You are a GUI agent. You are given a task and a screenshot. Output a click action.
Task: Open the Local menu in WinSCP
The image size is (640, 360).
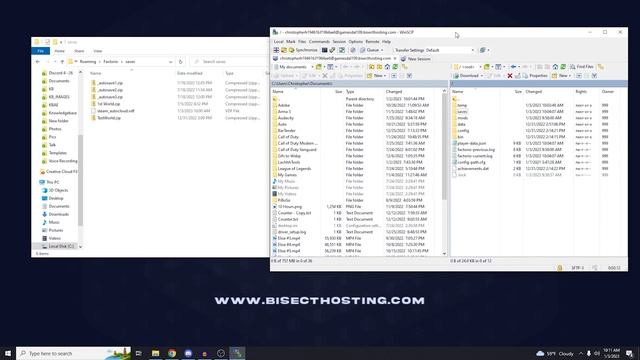[x=278, y=42]
